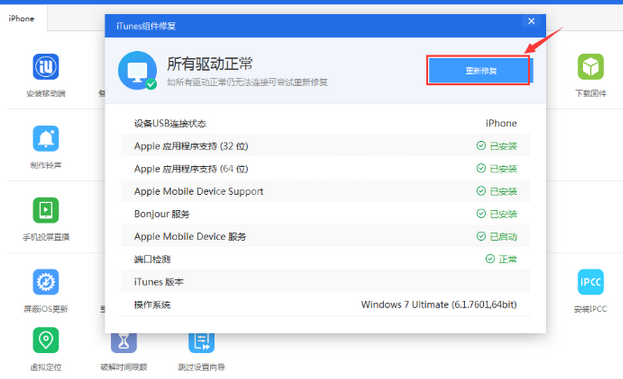Screen dimensions: 623x379
Task: Close the iTunes组件修复 dialog
Action: pyautogui.click(x=531, y=21)
